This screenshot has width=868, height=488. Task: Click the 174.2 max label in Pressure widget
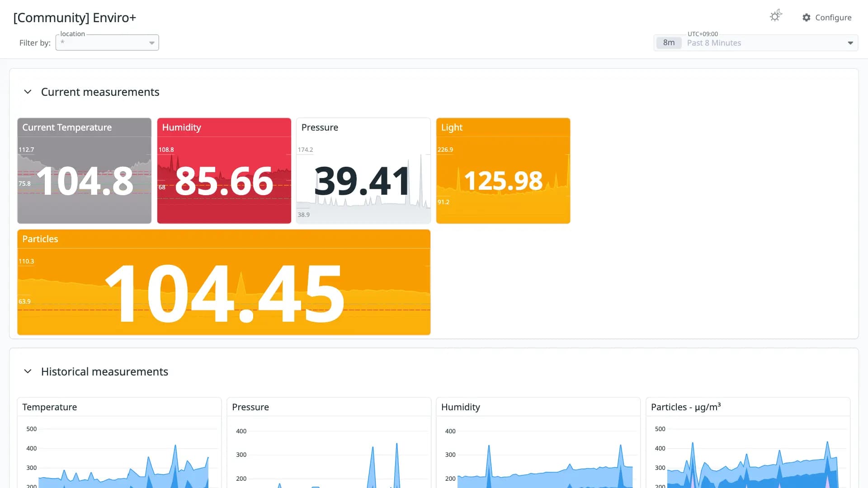click(305, 150)
